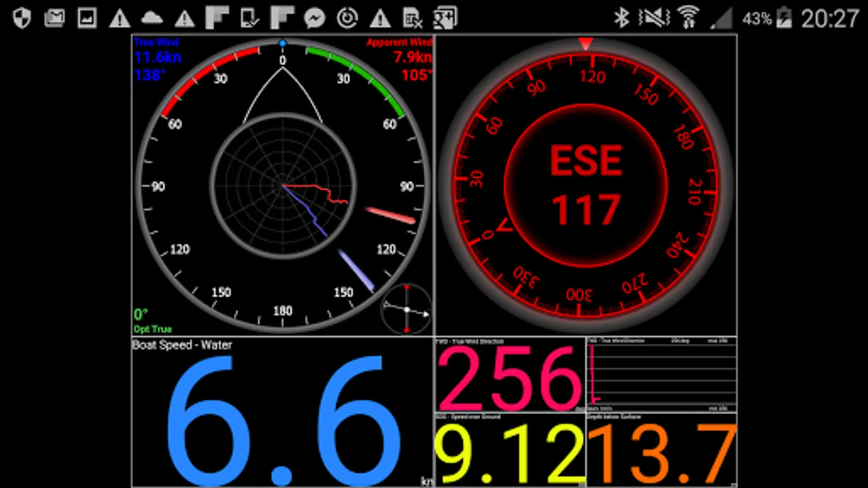Tap the Wi-Fi status icon

[688, 18]
